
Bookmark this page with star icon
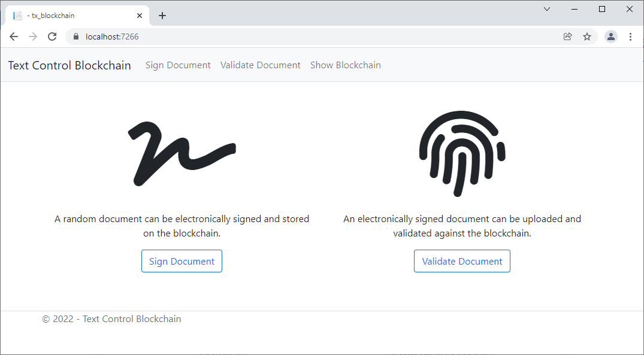[x=587, y=37]
